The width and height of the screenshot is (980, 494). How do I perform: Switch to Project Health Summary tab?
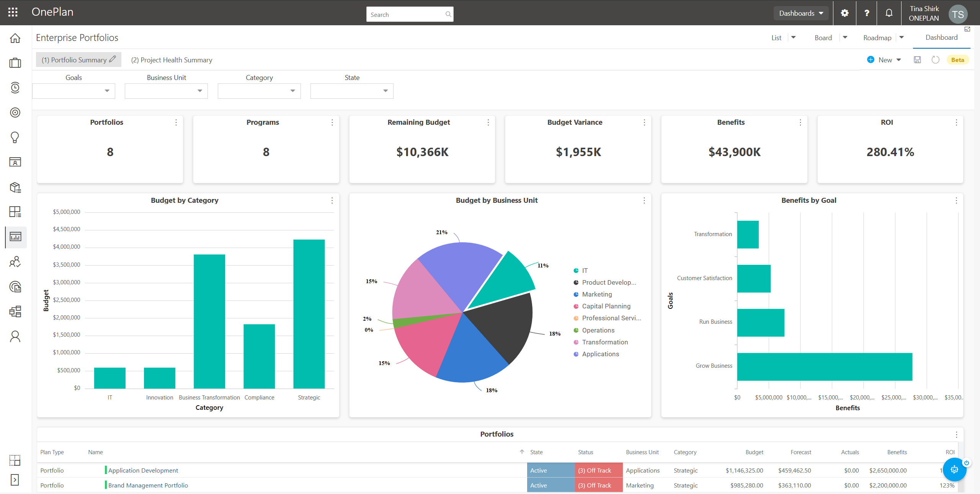click(x=171, y=60)
